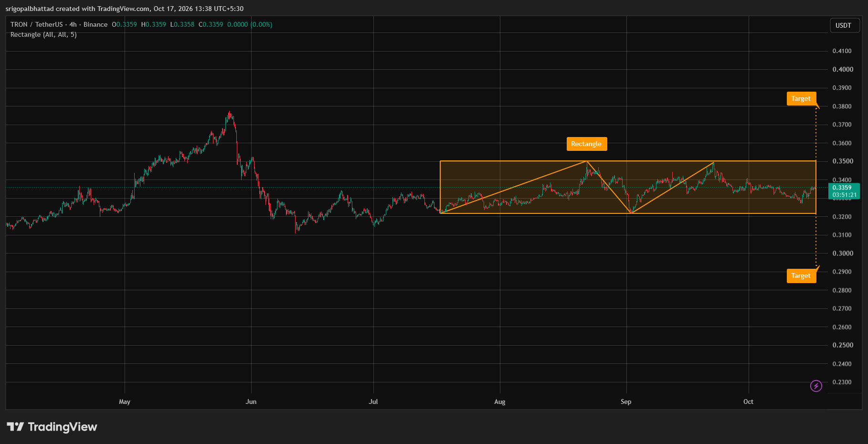Click the 0.4000 price axis label
The height and width of the screenshot is (444, 868).
pos(843,69)
